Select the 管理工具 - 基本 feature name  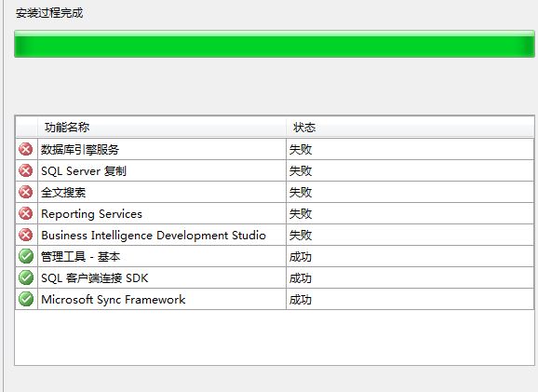click(x=81, y=256)
